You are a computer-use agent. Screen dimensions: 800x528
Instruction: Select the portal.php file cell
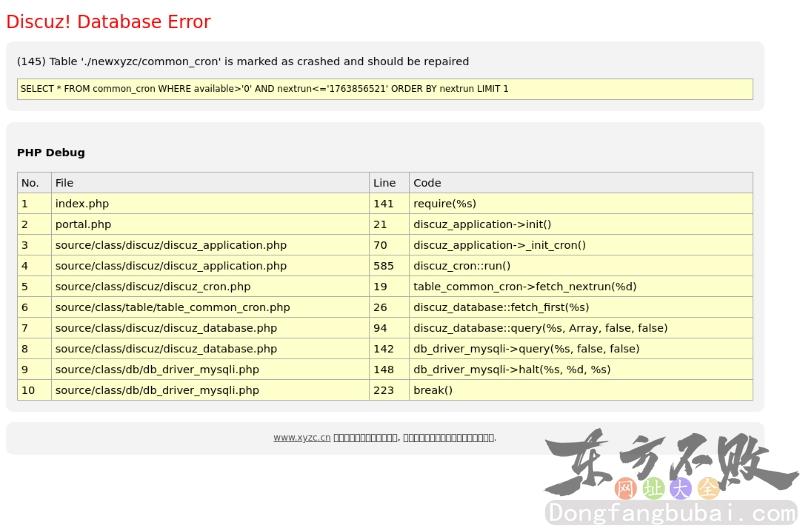tap(83, 225)
